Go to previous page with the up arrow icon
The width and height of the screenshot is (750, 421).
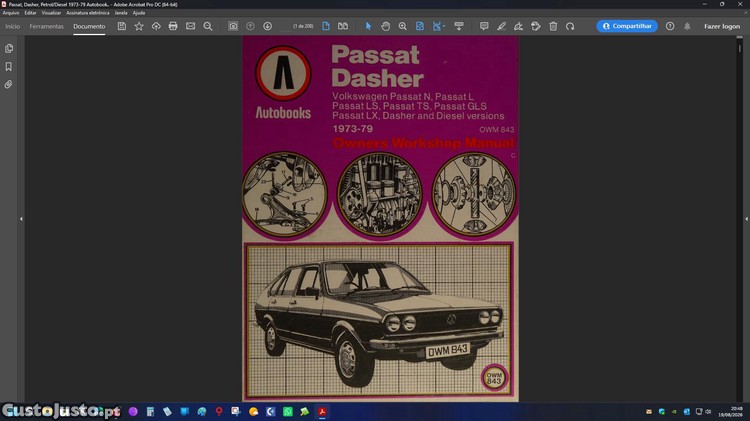pyautogui.click(x=250, y=26)
